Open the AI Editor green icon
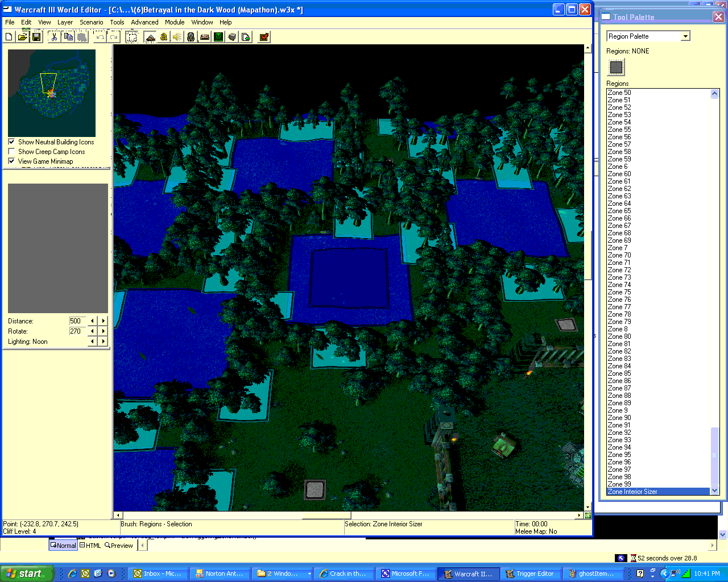Viewport: 728px width, 582px height. tap(218, 37)
